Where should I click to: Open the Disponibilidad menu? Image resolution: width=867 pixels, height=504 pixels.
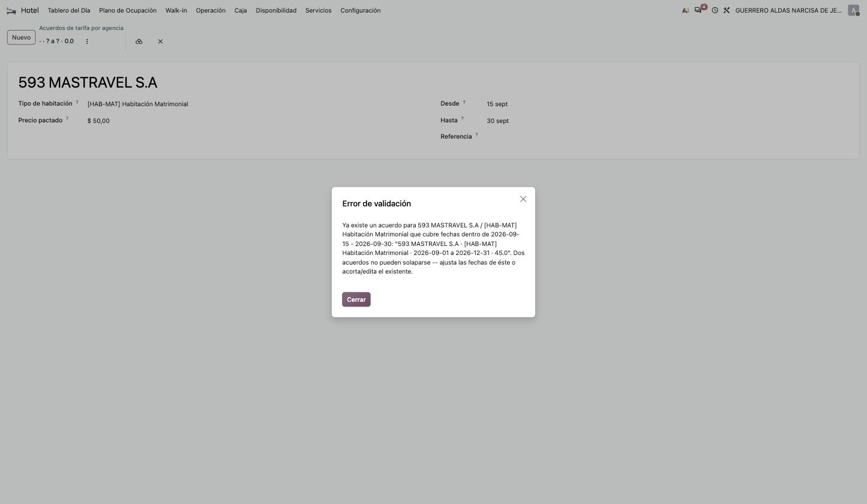click(x=276, y=10)
